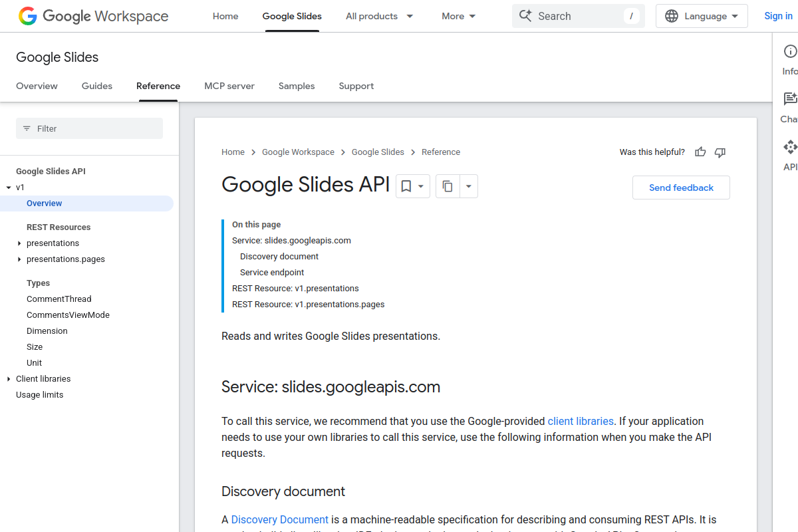Click the Sign in link
Viewport: 798px width, 532px height.
click(x=778, y=16)
